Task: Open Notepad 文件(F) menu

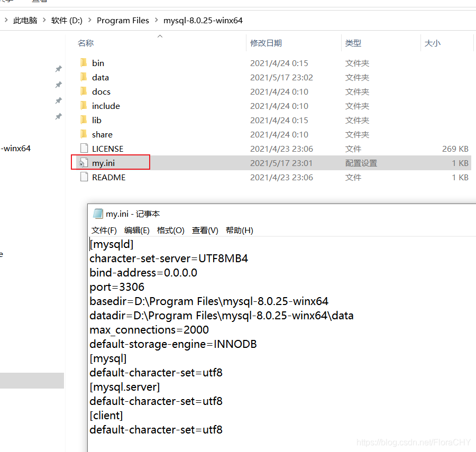Action: [x=104, y=230]
